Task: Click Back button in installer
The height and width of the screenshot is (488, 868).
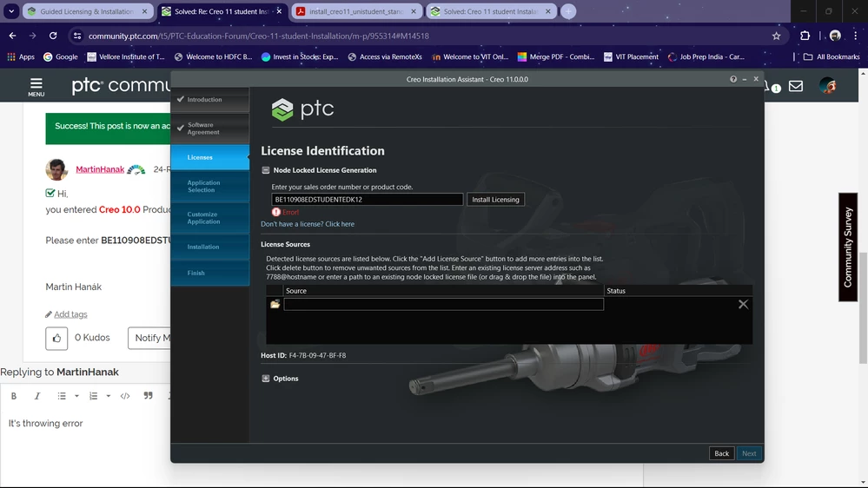Action: tap(721, 453)
